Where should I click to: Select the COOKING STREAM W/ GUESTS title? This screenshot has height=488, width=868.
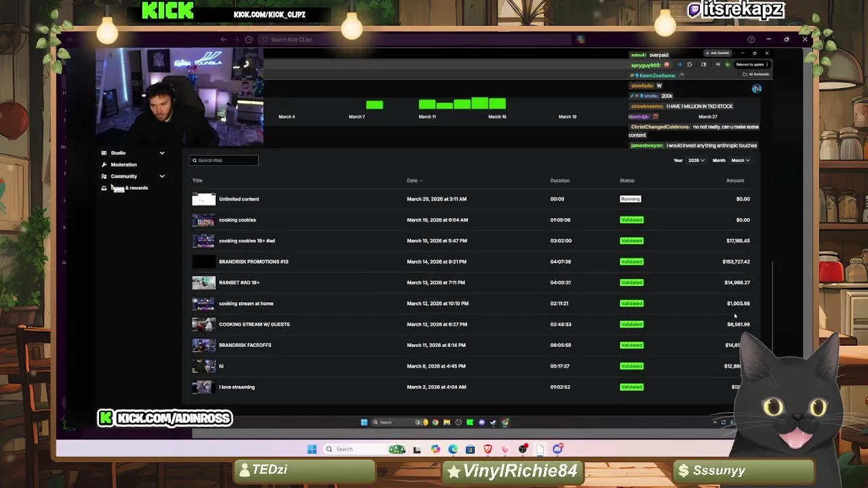(254, 325)
